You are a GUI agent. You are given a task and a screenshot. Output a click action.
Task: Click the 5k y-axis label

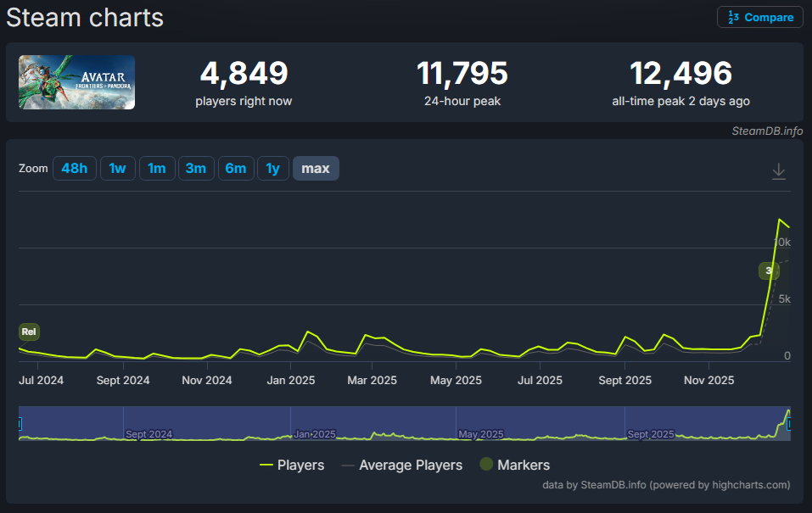[785, 299]
